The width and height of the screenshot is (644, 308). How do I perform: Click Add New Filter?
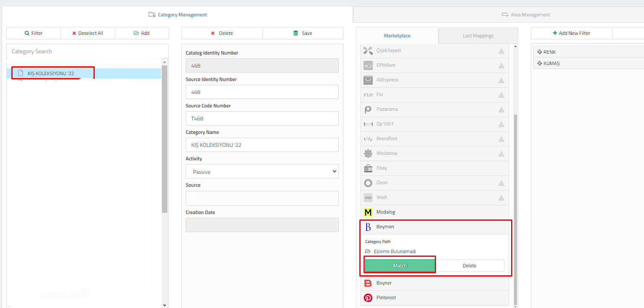click(x=571, y=33)
